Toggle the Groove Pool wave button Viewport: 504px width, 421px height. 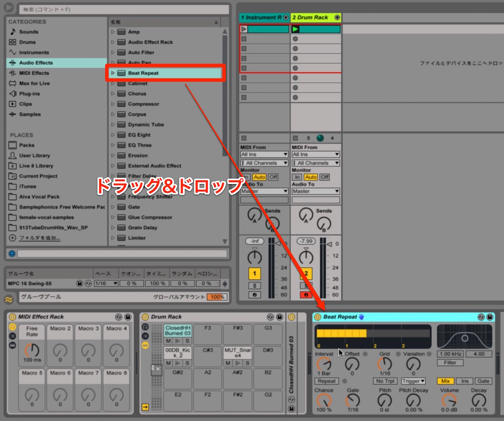(9, 299)
